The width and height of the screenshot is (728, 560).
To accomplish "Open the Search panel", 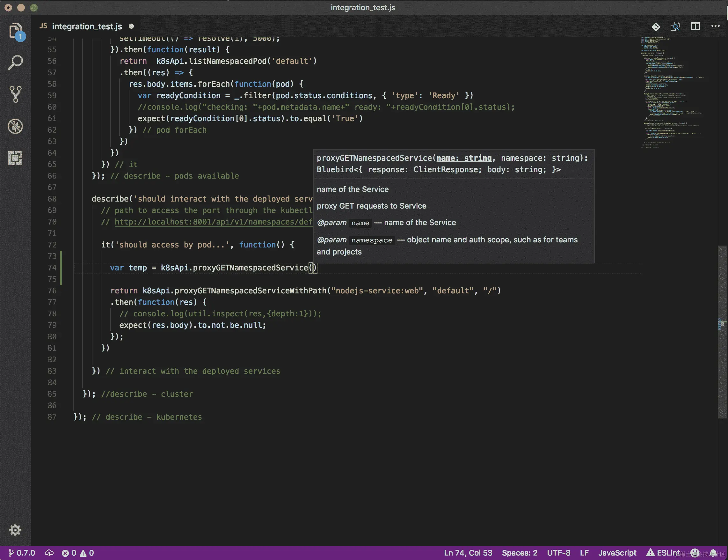I will (x=15, y=62).
